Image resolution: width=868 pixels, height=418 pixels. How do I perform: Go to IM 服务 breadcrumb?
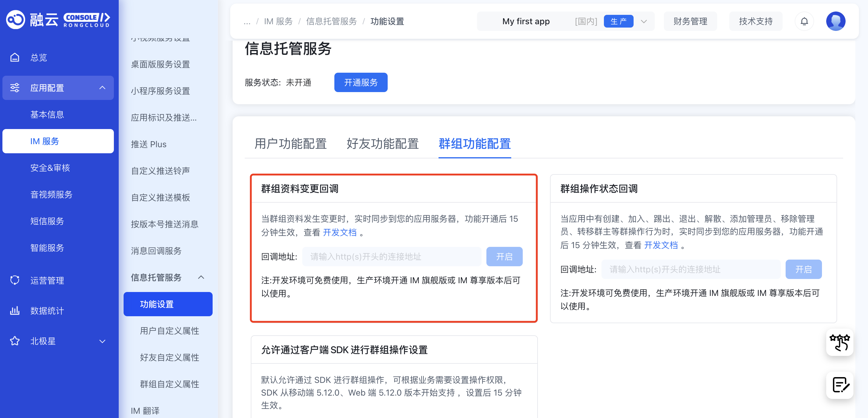pos(278,21)
